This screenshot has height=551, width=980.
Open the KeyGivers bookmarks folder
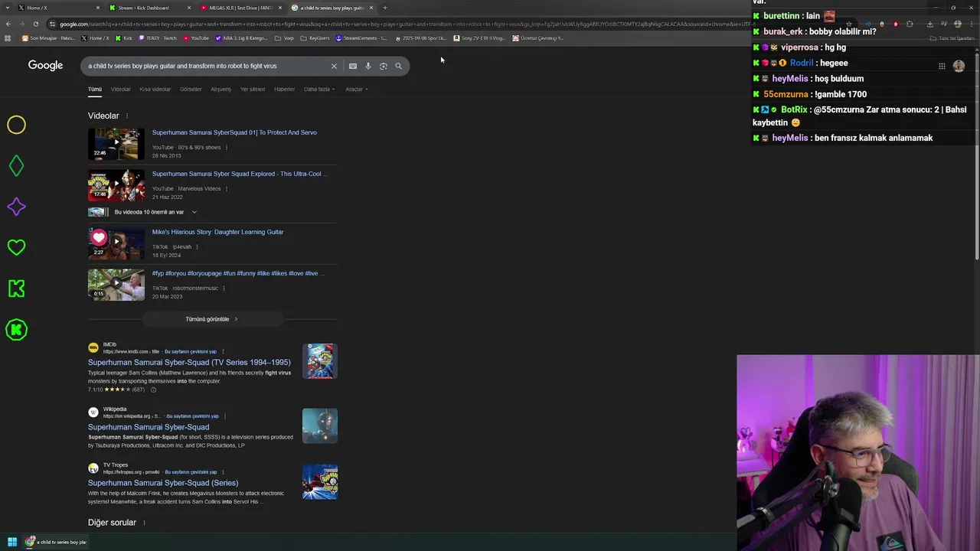pos(315,38)
